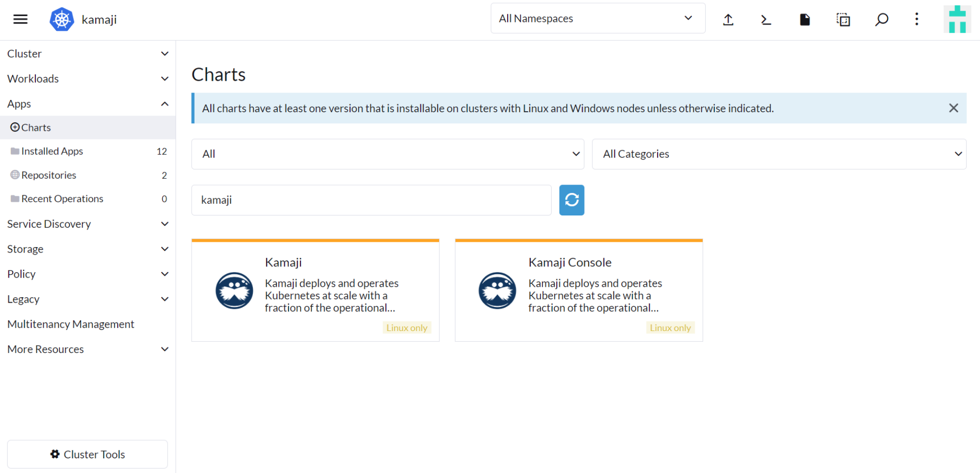Open the Kamaji Console chart card
The width and height of the screenshot is (980, 473).
pyautogui.click(x=578, y=290)
